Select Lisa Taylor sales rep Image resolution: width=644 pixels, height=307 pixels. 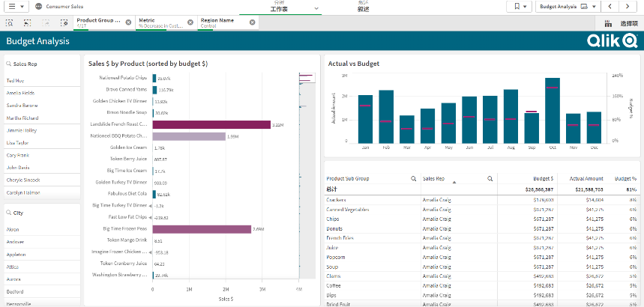(x=42, y=143)
